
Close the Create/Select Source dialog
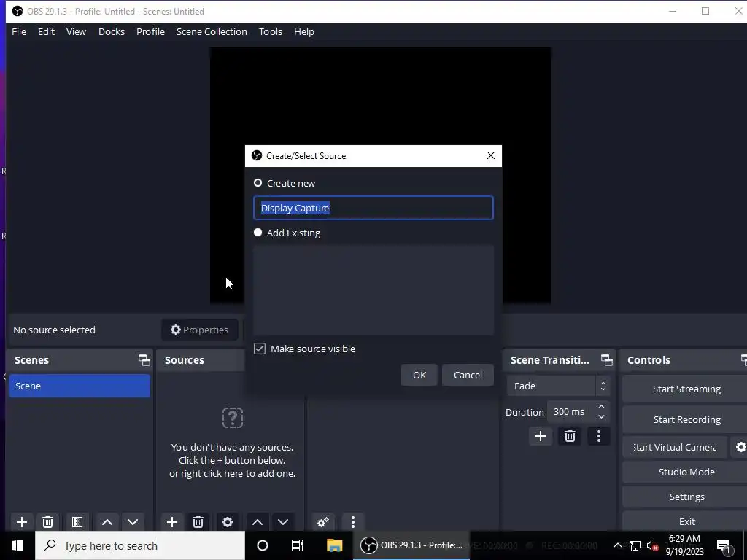tap(491, 156)
